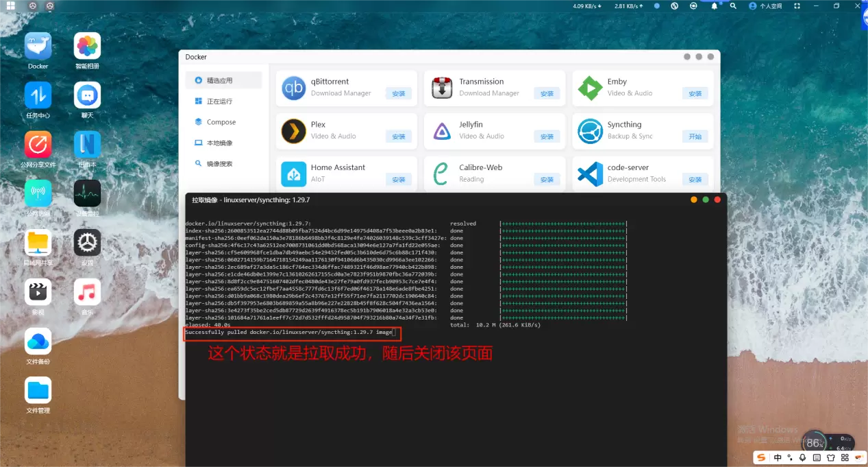Select Compose in Docker sidebar
The height and width of the screenshot is (467, 868).
[x=221, y=122]
